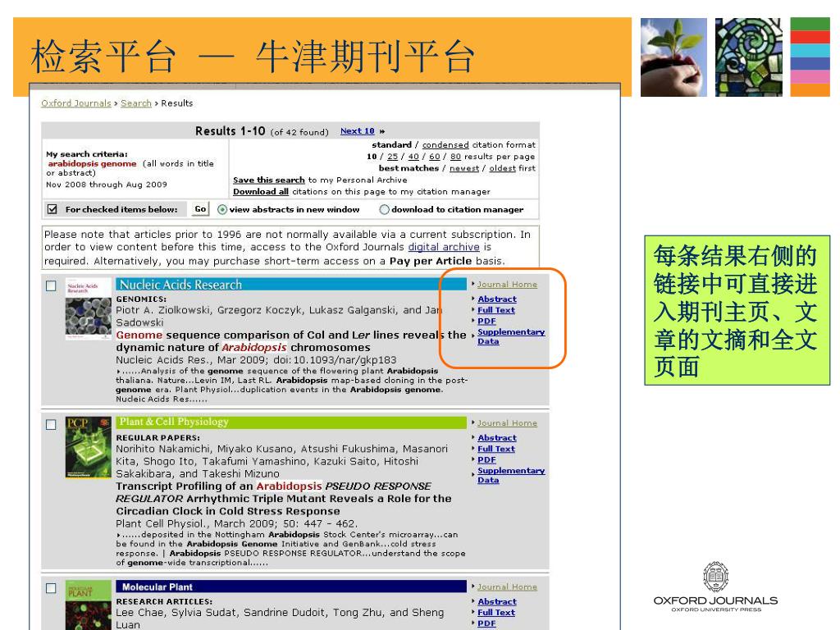Click the 'Transcript Profiling of an Arabidopsis' title
This screenshot has width=840, height=630.
point(284,499)
